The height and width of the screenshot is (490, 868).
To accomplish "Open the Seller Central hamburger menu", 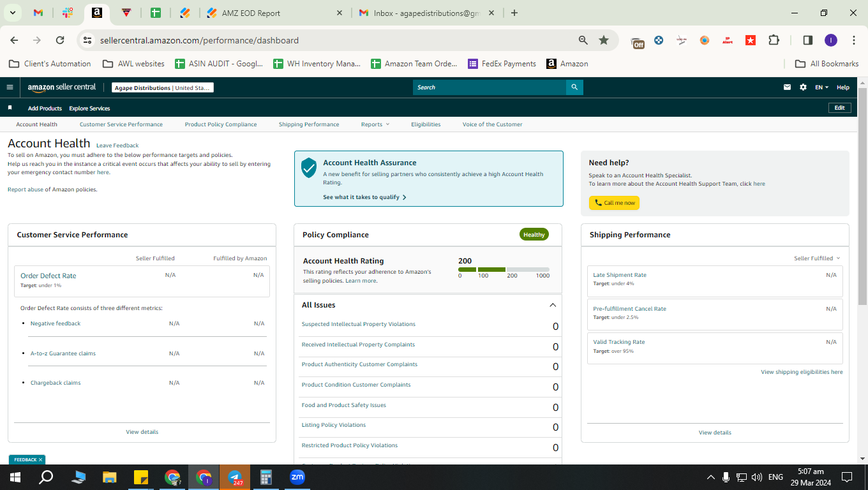I will click(x=10, y=87).
